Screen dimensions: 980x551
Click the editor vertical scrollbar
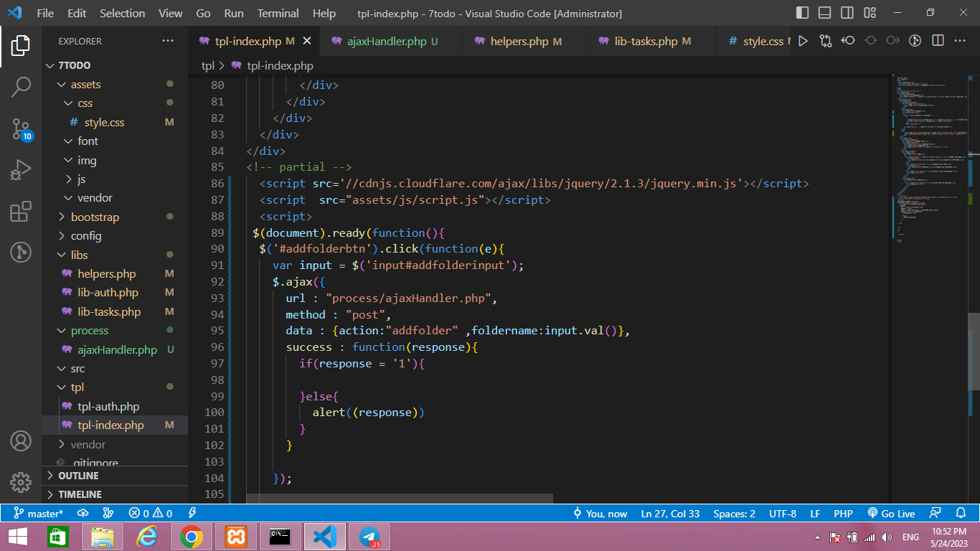pyautogui.click(x=974, y=352)
